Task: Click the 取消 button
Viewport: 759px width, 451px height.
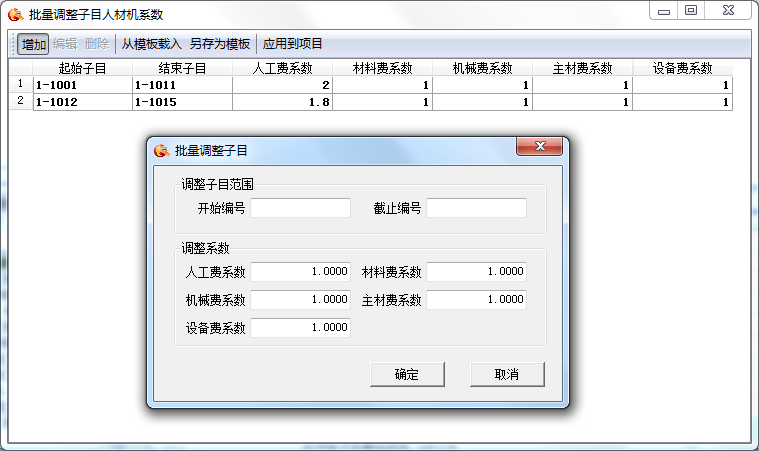Action: [x=507, y=374]
